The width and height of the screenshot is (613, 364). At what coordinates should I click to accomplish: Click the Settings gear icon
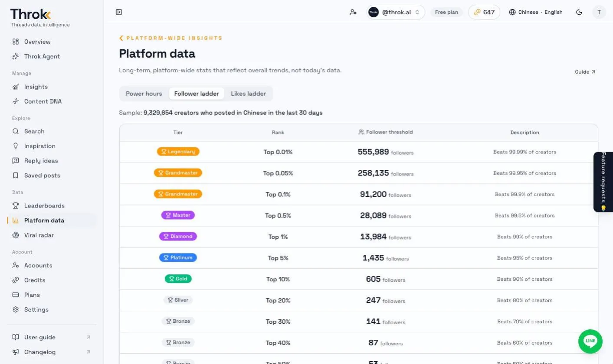coord(16,309)
